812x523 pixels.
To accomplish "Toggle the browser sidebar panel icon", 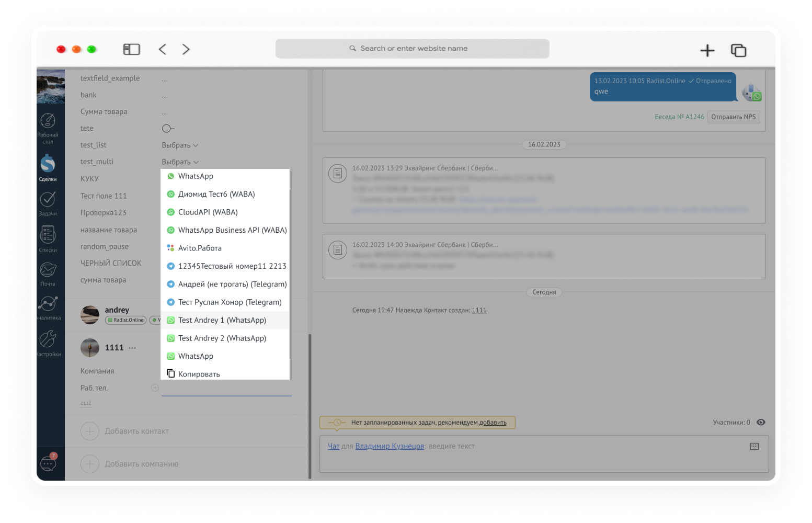I will (x=131, y=49).
